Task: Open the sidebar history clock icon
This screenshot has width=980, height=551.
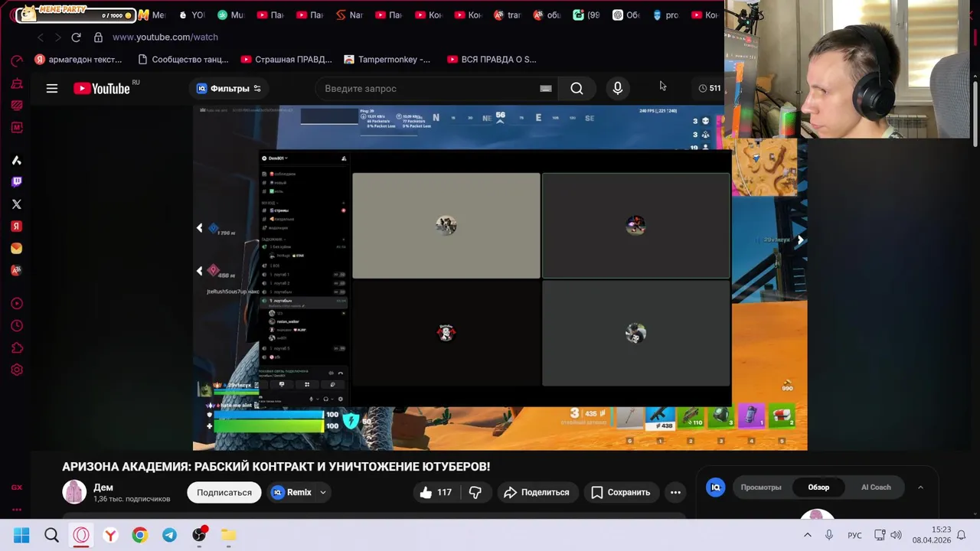Action: click(x=17, y=326)
